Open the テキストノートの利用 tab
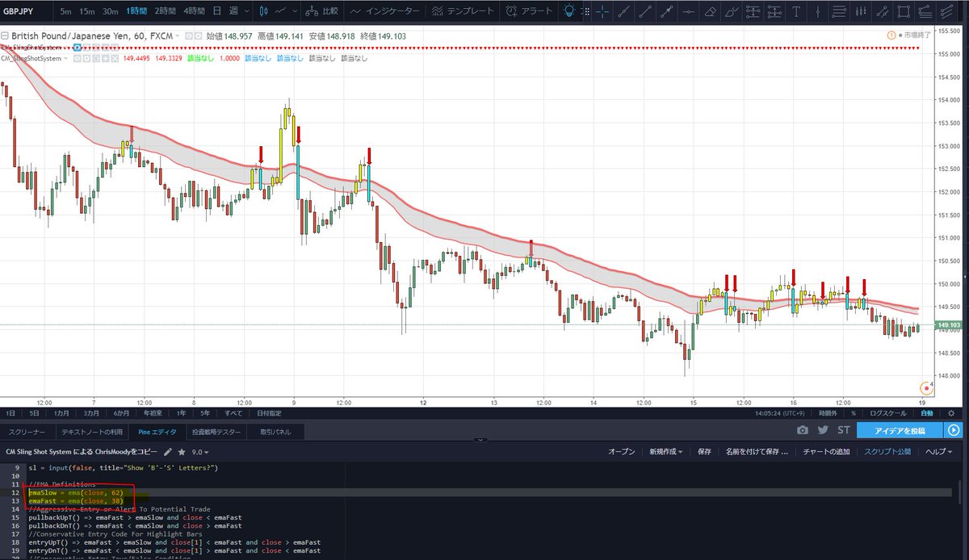969x560 pixels. click(x=92, y=432)
